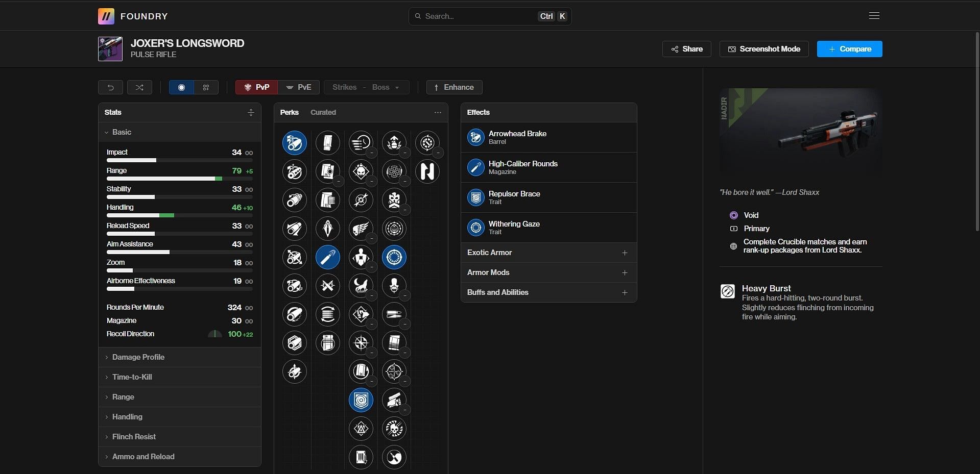
Task: Click the plus icon in Stats header
Action: point(251,112)
